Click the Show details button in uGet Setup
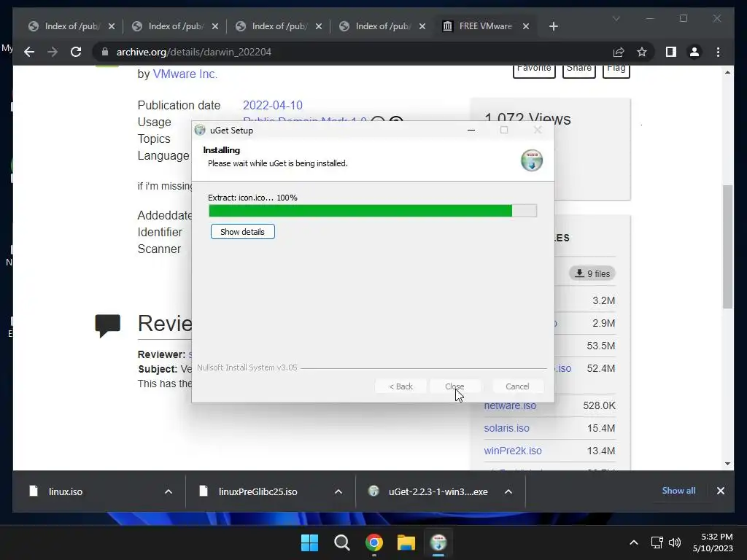 242,232
